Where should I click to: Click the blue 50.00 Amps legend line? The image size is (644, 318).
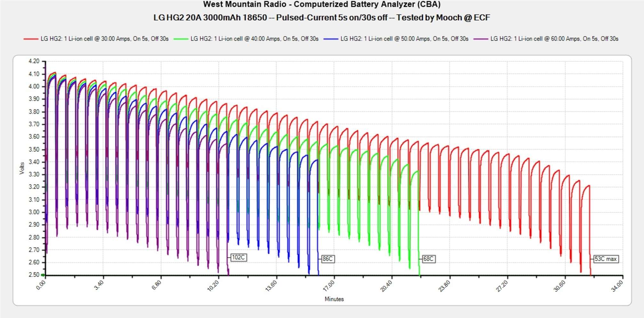coord(331,39)
